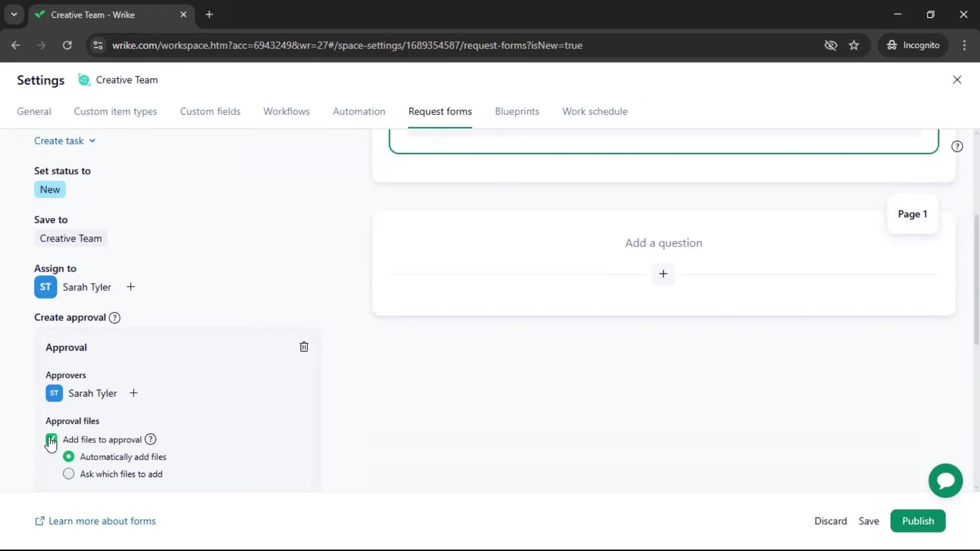Click the Page 1 label
The width and height of the screenshot is (980, 551).
point(913,214)
